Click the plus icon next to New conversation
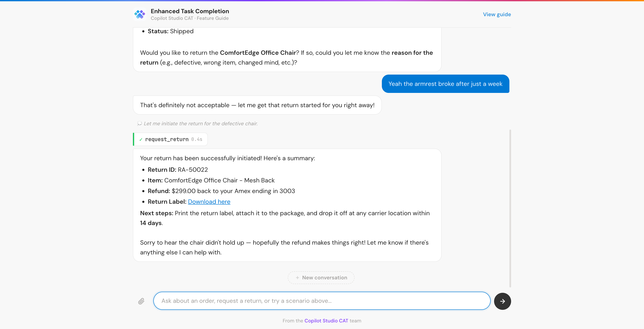Screen dimensions: 644x329 coord(298,278)
